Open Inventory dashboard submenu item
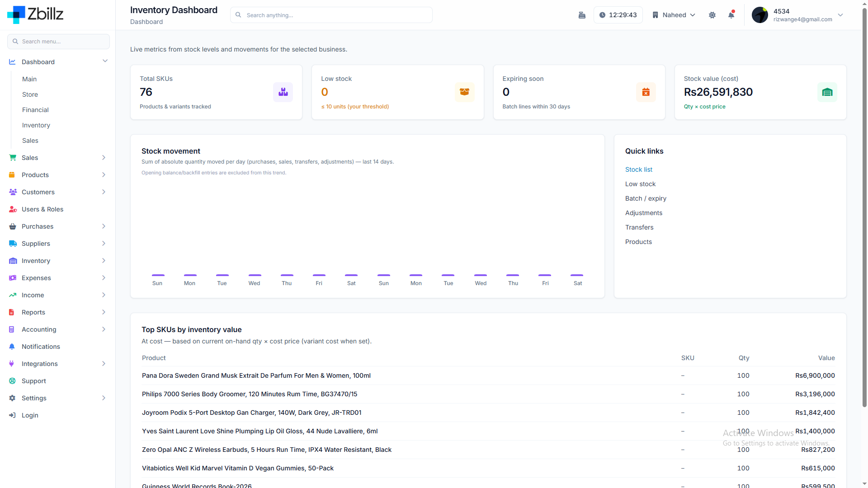The image size is (868, 488). click(x=36, y=125)
